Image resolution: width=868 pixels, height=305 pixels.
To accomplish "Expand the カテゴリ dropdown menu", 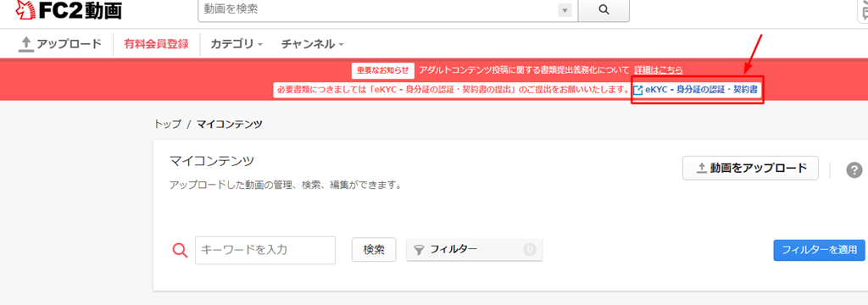I will coord(236,44).
